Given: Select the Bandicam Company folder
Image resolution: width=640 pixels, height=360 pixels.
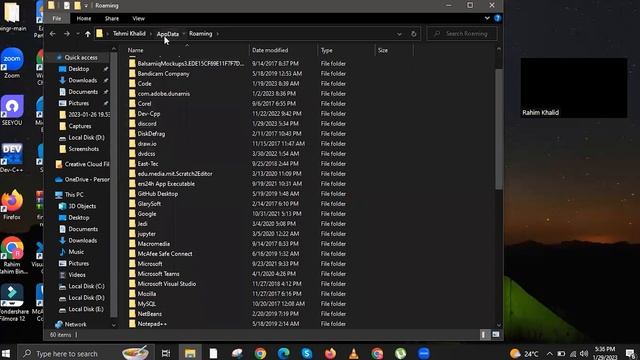Looking at the screenshot, I should pyautogui.click(x=163, y=74).
